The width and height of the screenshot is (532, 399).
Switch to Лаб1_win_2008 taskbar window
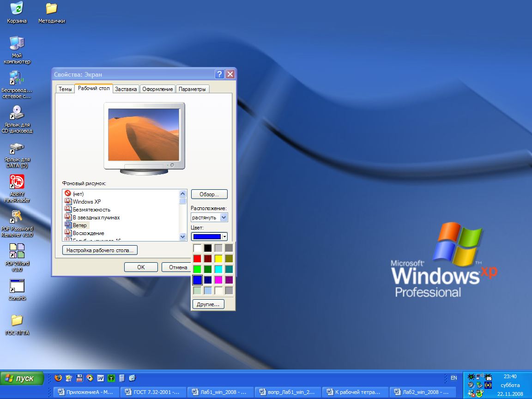pyautogui.click(x=220, y=392)
